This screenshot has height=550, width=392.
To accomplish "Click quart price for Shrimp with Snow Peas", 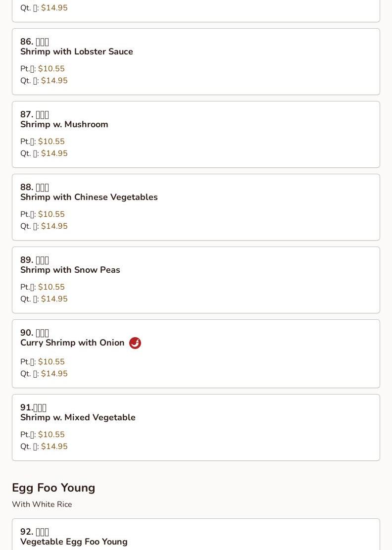I will (54, 299).
